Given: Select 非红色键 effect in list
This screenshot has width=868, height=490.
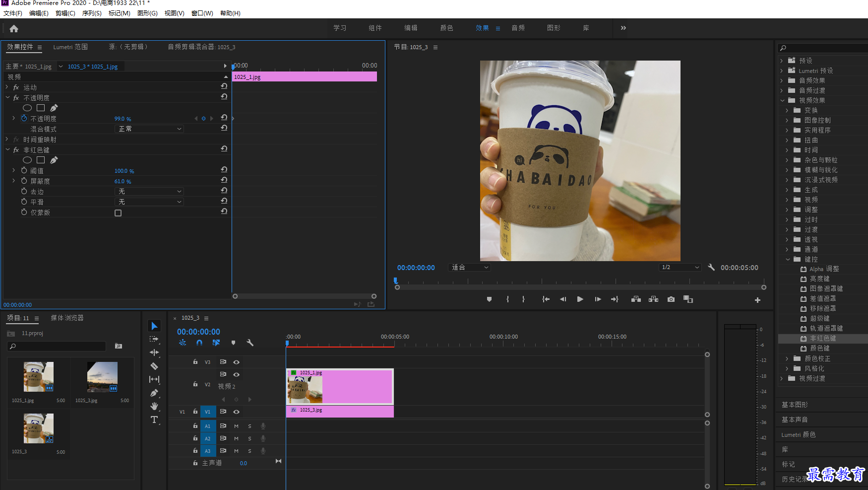Looking at the screenshot, I should (823, 339).
